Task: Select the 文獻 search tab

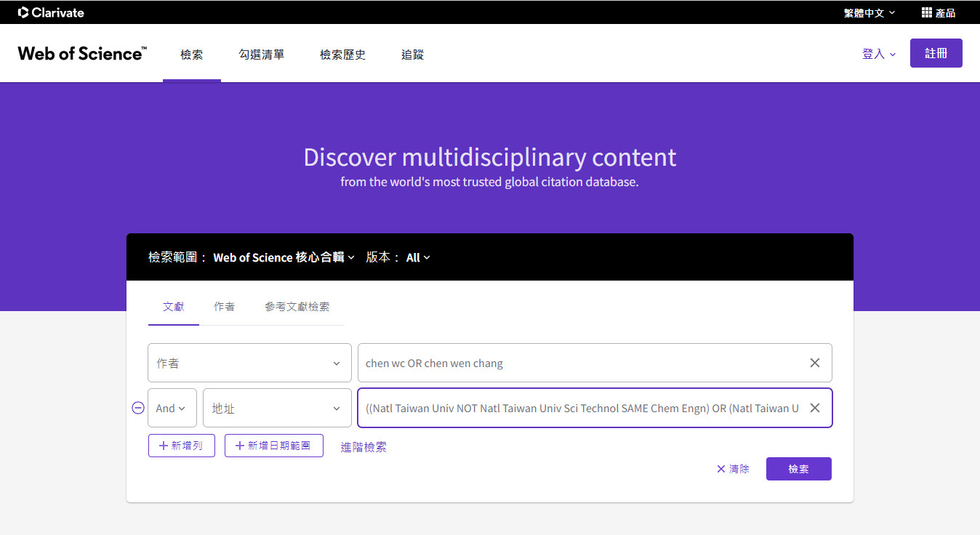Action: tap(174, 307)
